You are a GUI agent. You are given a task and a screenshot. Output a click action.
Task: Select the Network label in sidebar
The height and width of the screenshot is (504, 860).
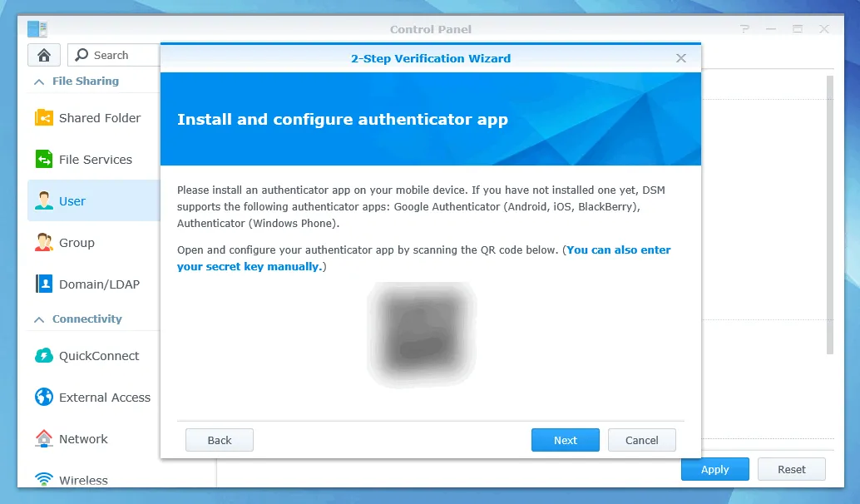point(83,439)
